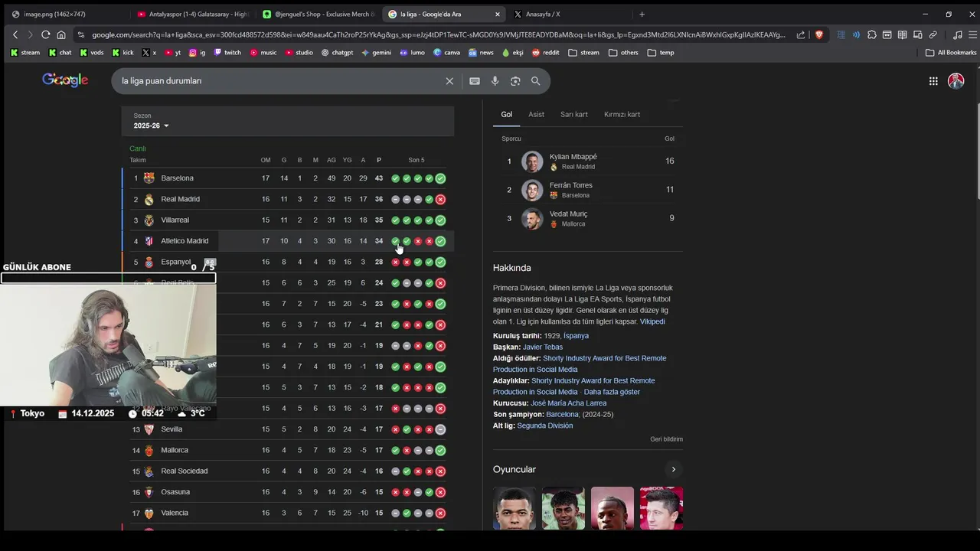Open Kylian Mbappé top scorer entry

pos(588,161)
